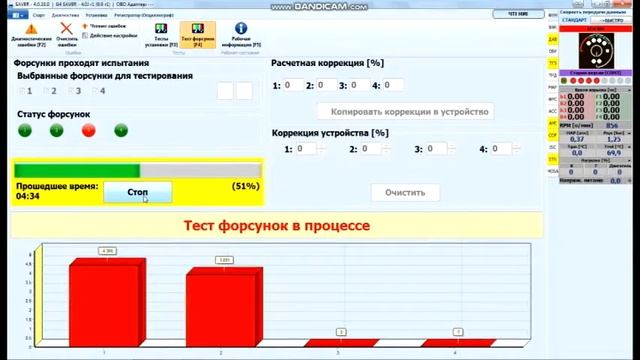Screen dimensions: 640x360
Task: Click the value 1,25 in pressure panel
Action: pos(613,139)
